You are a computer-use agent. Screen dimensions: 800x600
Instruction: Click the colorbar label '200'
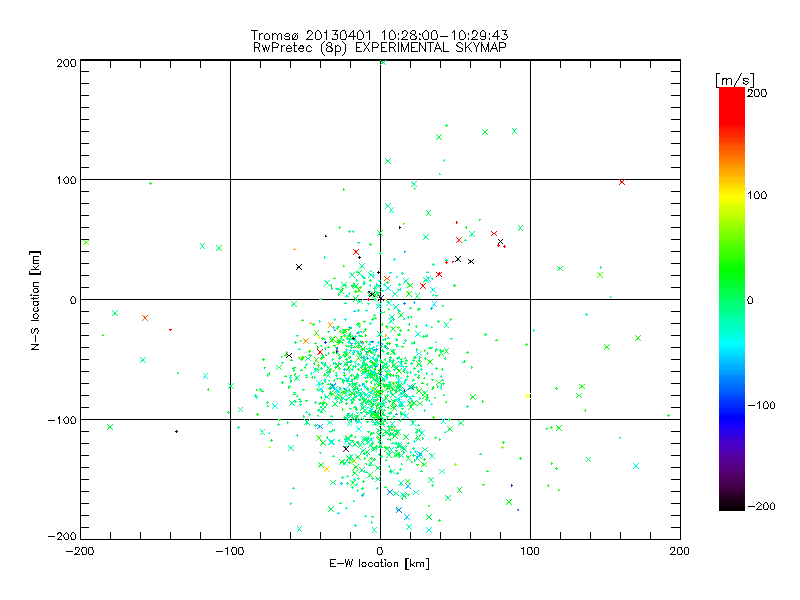(757, 93)
